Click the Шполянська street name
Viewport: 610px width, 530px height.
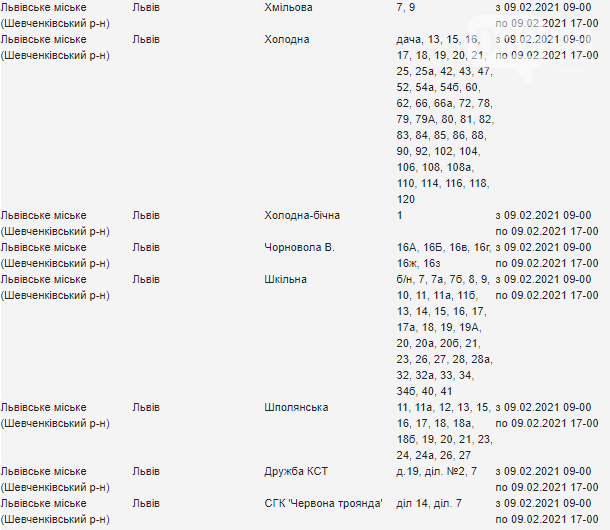[x=296, y=407]
